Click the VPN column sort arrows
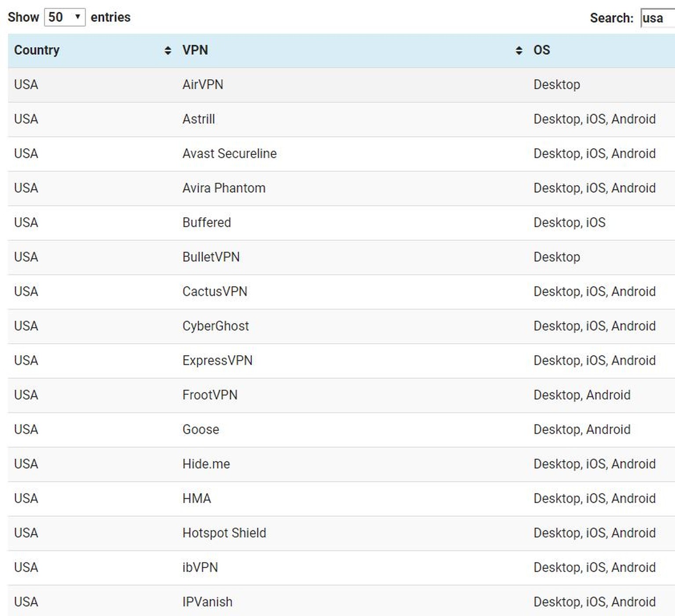675x616 pixels. point(519,51)
